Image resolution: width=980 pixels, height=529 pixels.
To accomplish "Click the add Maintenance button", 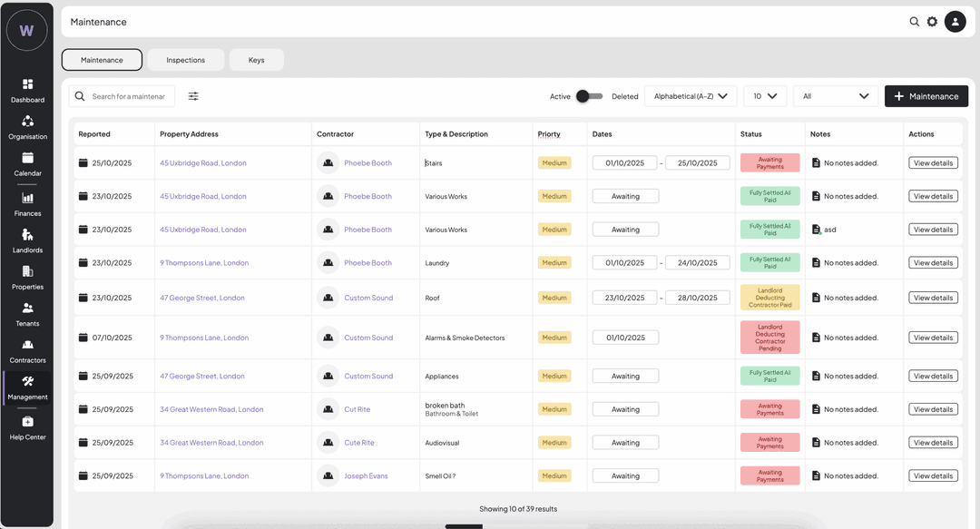I will tap(926, 96).
